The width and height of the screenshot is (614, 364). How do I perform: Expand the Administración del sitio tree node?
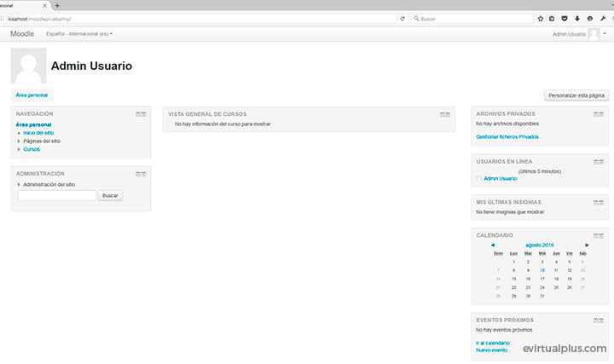coord(19,184)
